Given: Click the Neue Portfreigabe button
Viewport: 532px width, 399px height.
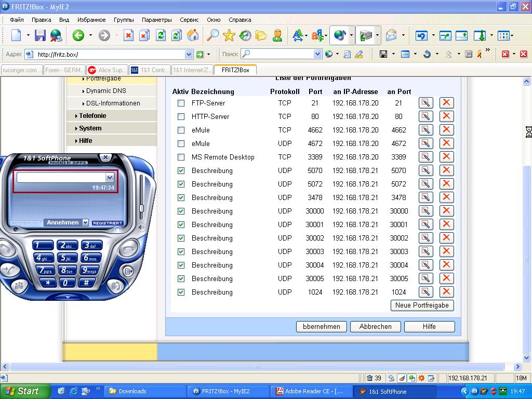Looking at the screenshot, I should click(x=422, y=305).
